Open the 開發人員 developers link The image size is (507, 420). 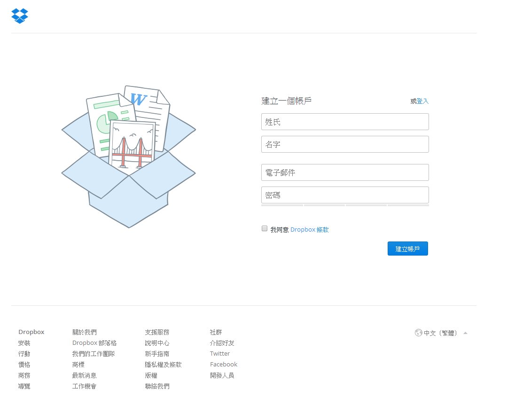222,375
